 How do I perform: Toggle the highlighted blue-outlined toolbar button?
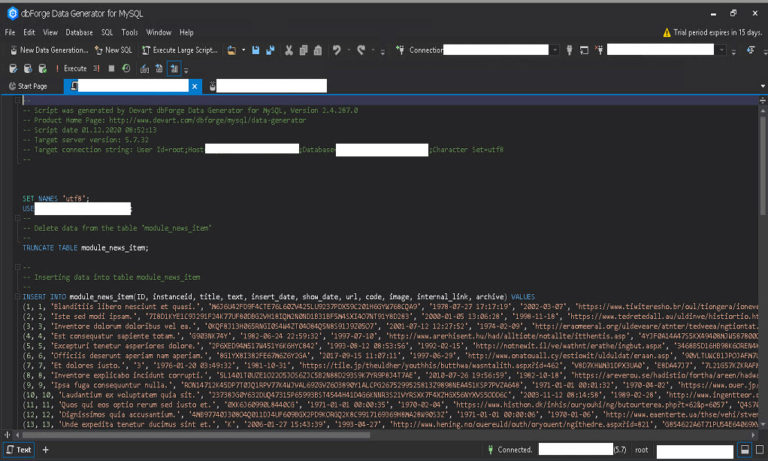coord(174,69)
